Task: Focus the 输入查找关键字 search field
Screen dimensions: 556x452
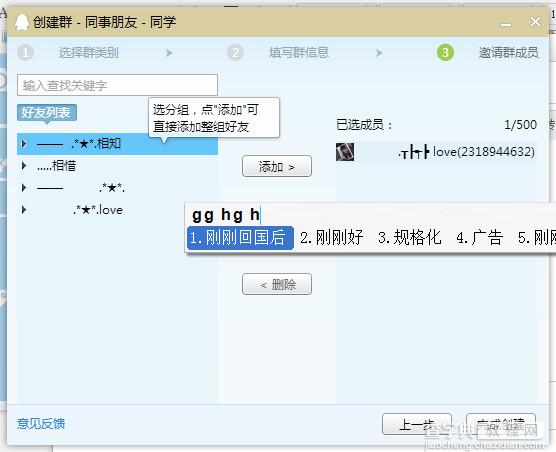Action: [x=117, y=85]
